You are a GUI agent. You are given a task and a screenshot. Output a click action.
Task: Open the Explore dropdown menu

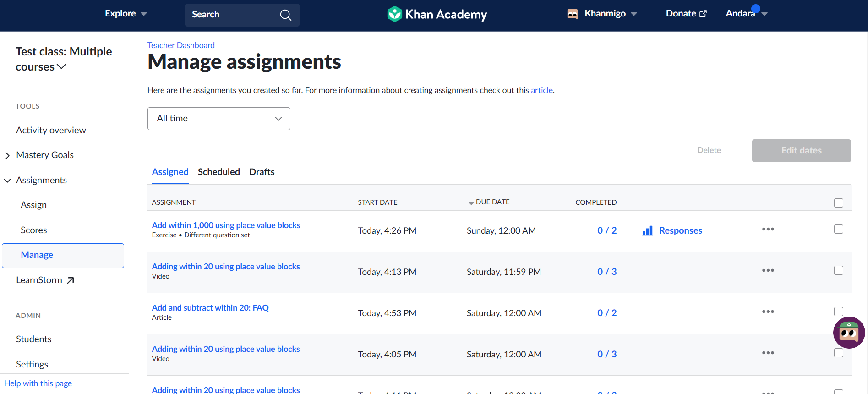[x=126, y=14]
